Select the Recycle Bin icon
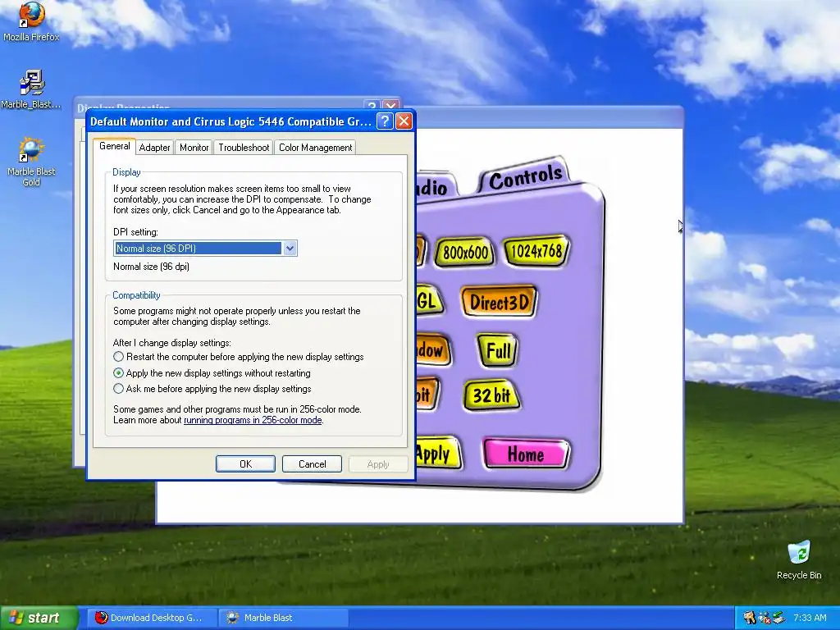Viewport: 840px width, 630px height. (x=799, y=559)
